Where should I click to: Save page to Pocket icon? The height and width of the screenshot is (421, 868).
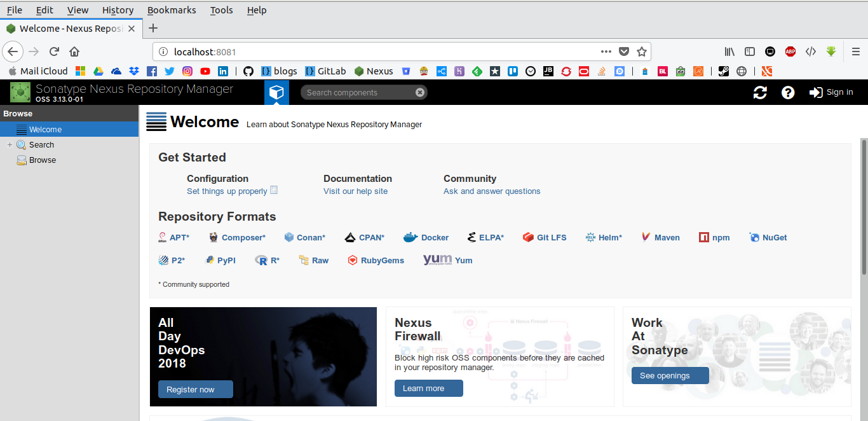[x=624, y=52]
